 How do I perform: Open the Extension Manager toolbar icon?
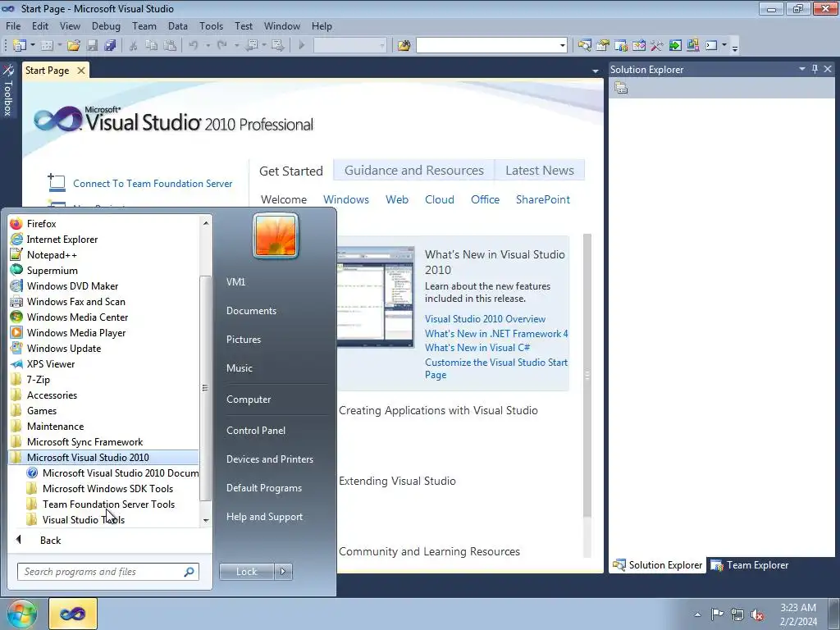[x=693, y=46]
